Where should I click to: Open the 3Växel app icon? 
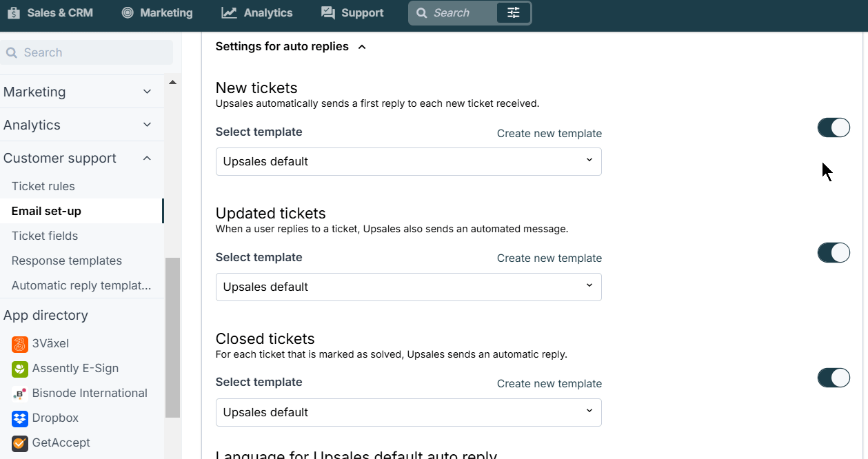point(20,344)
